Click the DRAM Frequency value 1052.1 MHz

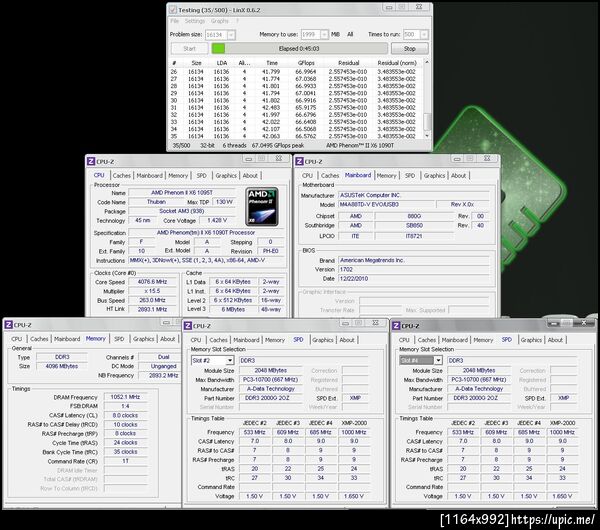click(x=125, y=397)
